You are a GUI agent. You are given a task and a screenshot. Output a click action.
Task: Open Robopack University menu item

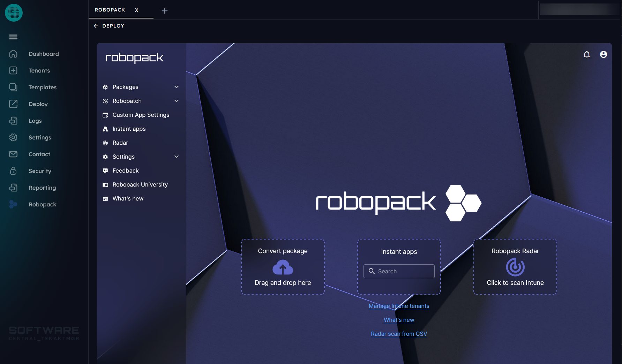tap(140, 184)
